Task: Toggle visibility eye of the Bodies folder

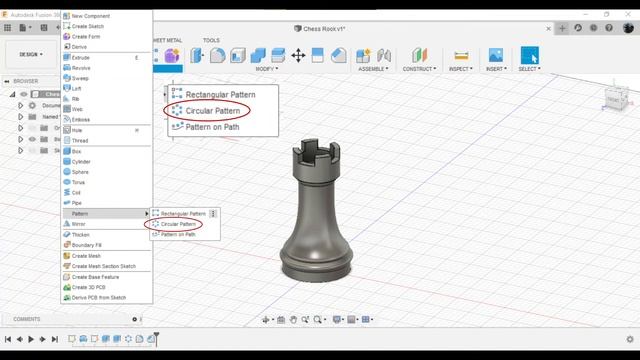Action: pos(32,139)
